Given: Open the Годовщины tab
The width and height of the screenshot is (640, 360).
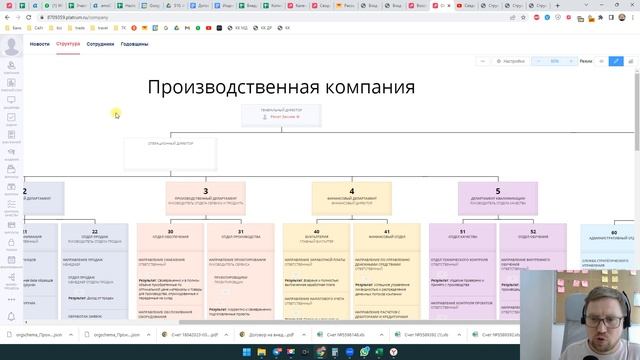Looking at the screenshot, I should click(x=134, y=44).
